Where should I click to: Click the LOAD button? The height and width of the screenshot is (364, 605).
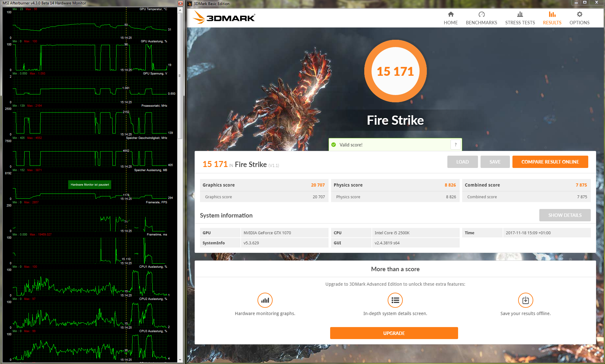[462, 162]
